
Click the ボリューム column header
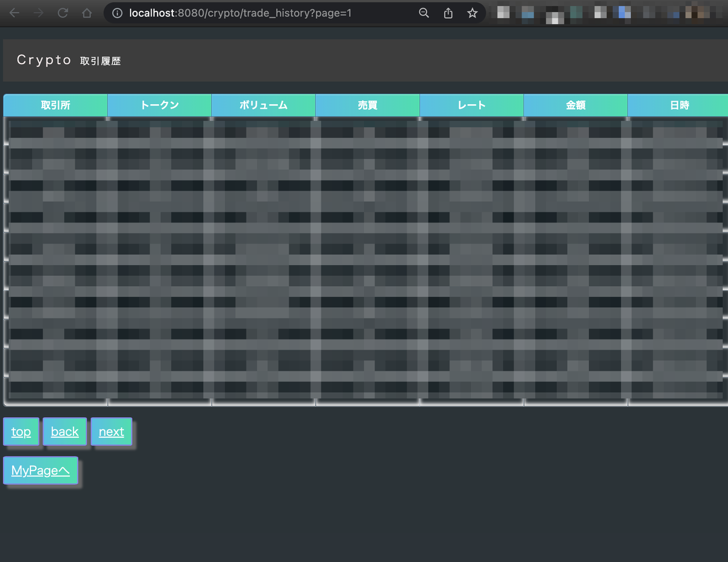263,105
